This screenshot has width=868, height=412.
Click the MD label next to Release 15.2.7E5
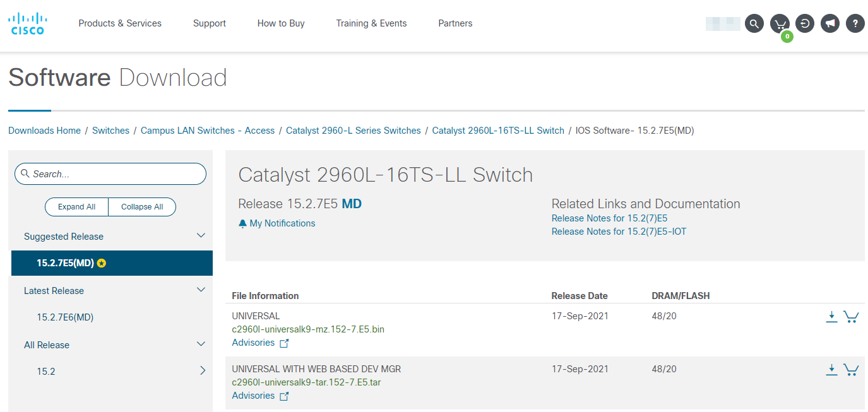coord(352,204)
